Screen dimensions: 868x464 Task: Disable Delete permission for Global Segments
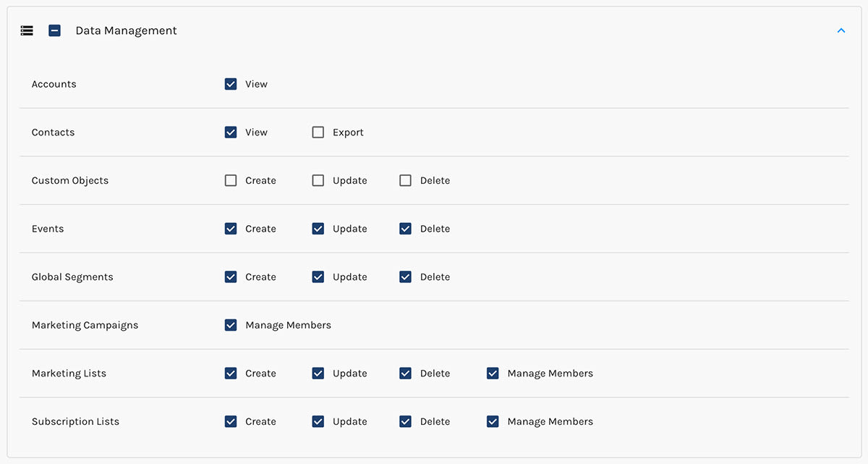point(405,277)
